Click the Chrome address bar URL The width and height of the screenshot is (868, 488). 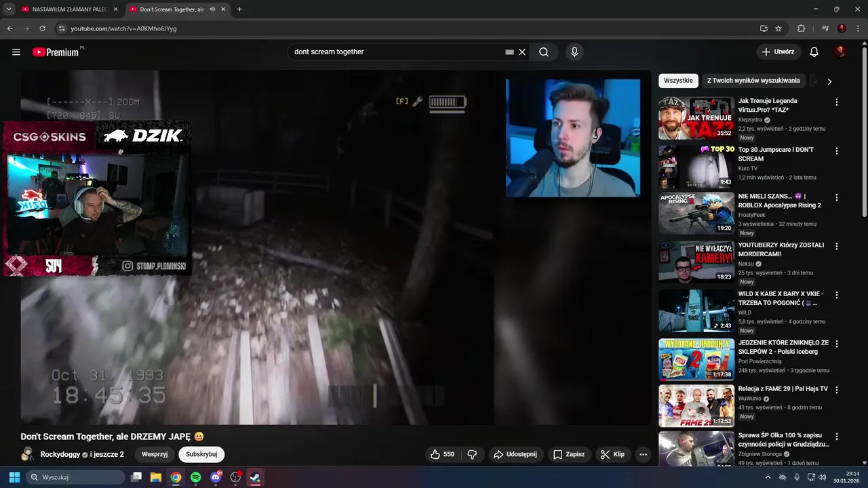[x=123, y=28]
